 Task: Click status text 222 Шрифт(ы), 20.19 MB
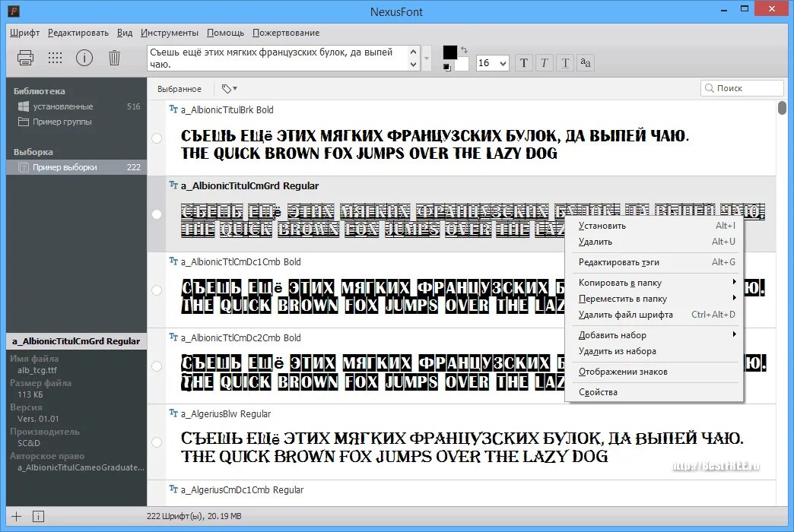(x=194, y=516)
